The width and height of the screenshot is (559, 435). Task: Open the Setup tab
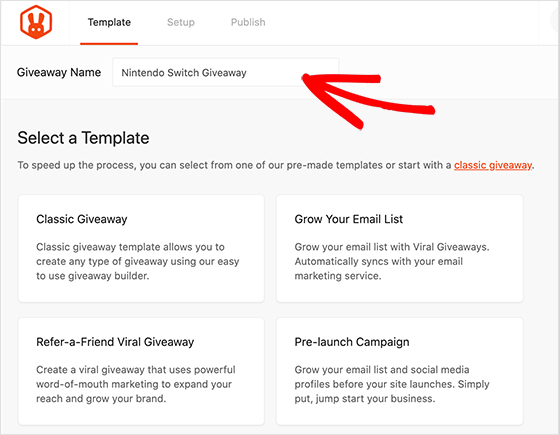181,22
